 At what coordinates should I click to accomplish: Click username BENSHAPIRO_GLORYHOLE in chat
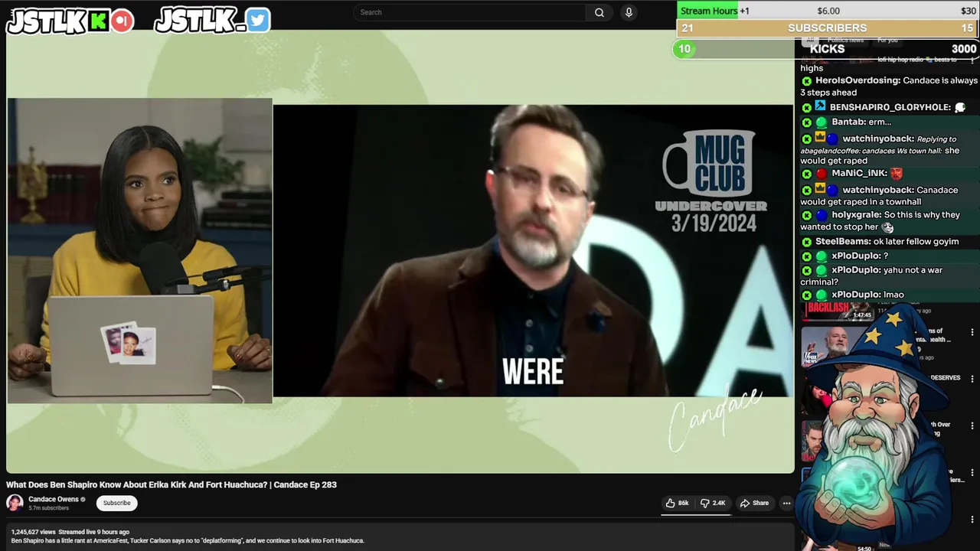tap(890, 107)
